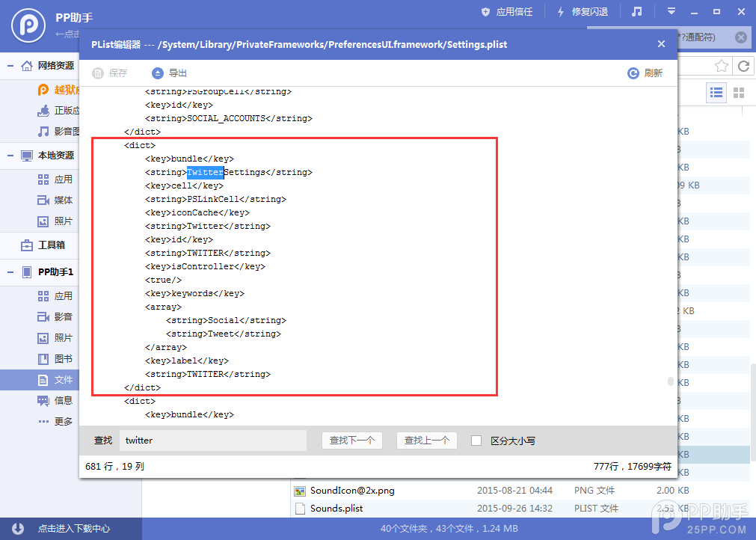Click the 681 行, 19 列 status text
The width and height of the screenshot is (756, 540).
click(114, 466)
